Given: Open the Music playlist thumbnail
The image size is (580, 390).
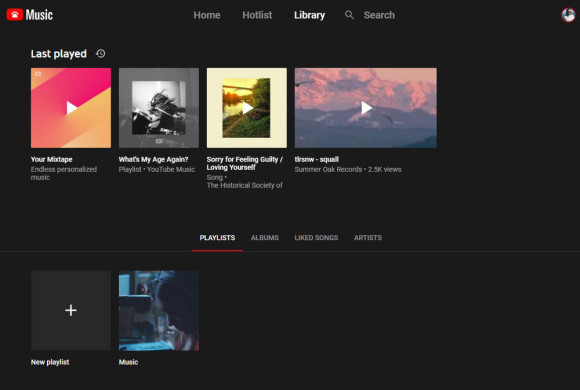Looking at the screenshot, I should (159, 310).
